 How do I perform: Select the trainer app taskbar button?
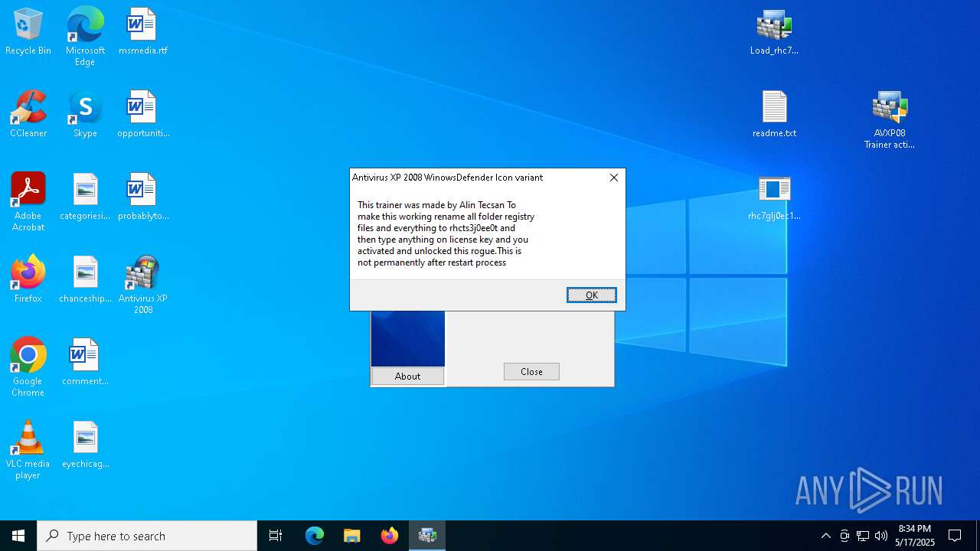[427, 536]
